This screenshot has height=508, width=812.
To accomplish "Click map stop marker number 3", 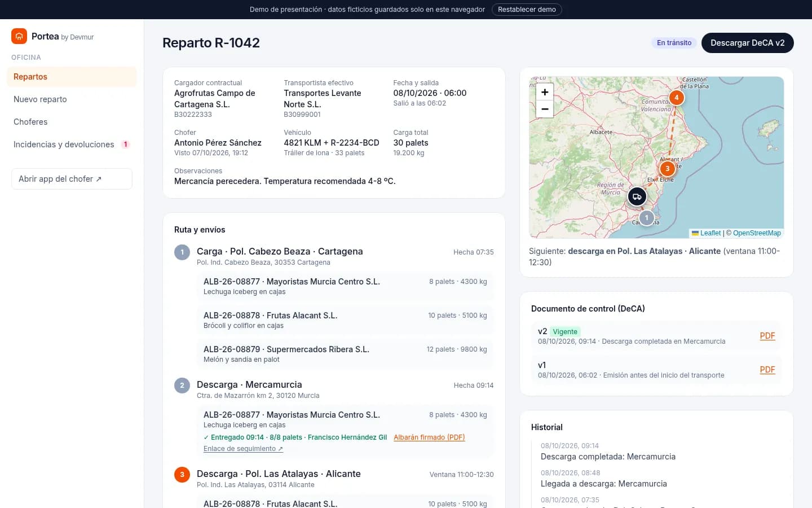I will tap(668, 169).
